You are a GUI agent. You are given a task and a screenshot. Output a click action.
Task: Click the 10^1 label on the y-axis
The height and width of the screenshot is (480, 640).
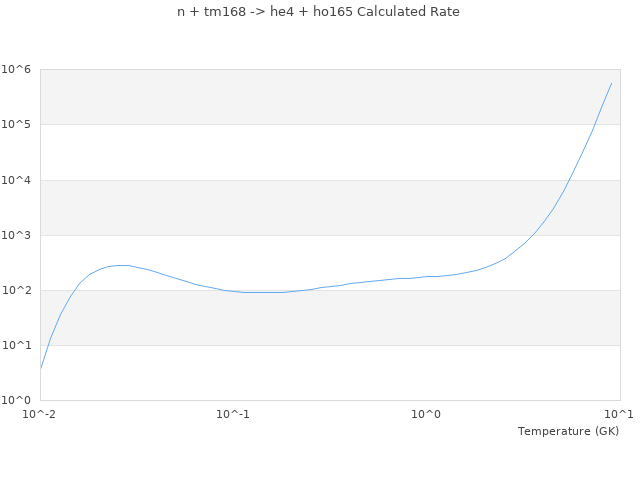coord(18,345)
